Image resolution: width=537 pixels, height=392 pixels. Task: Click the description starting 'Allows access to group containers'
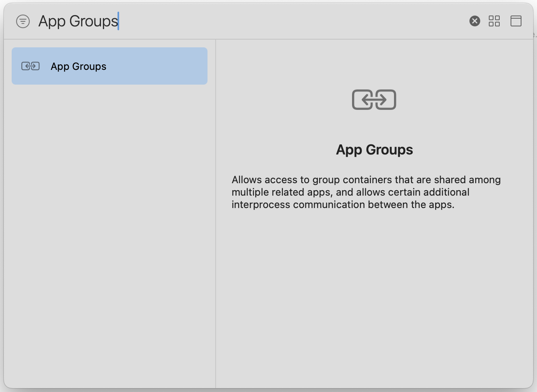[366, 192]
